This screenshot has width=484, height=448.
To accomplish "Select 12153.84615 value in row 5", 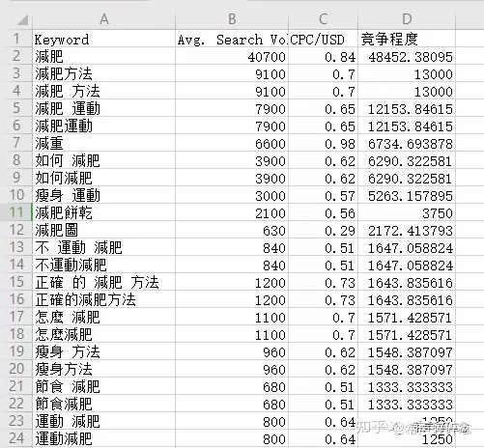I will [407, 108].
